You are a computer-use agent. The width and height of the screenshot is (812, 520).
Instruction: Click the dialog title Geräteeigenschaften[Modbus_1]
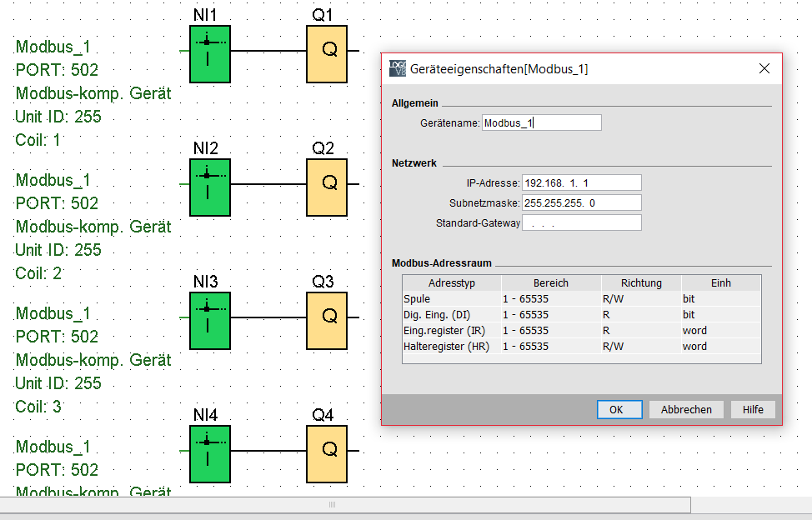499,69
